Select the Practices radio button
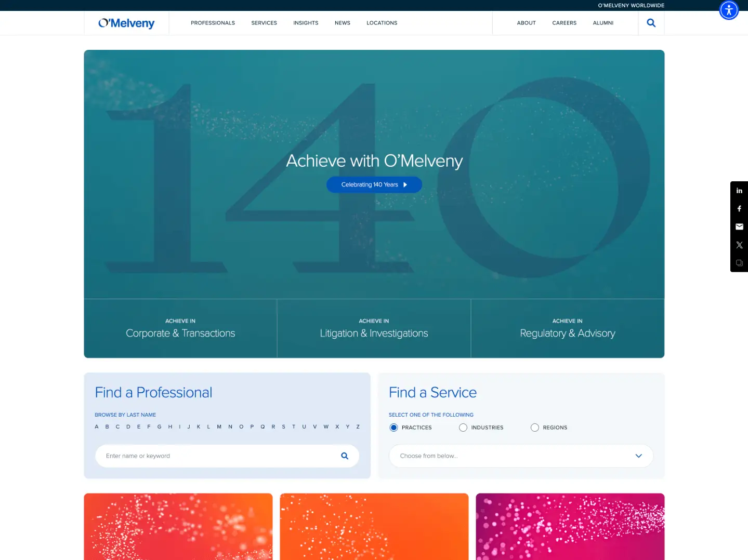The image size is (748, 560). tap(393, 428)
